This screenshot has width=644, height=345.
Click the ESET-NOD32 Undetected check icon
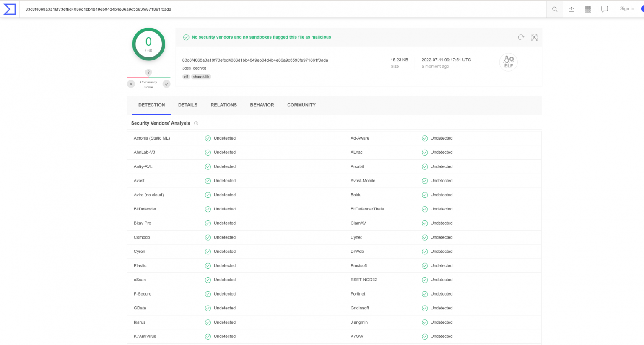pyautogui.click(x=425, y=280)
